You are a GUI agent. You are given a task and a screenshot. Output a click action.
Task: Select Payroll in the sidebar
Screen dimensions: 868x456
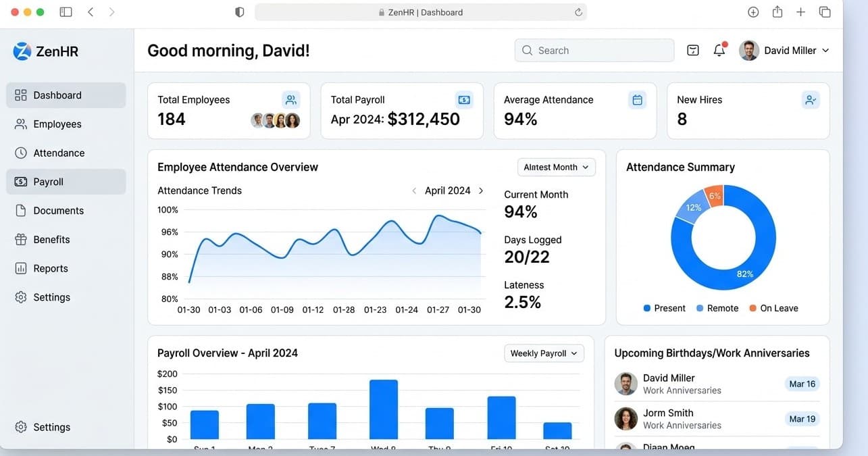[x=66, y=182]
